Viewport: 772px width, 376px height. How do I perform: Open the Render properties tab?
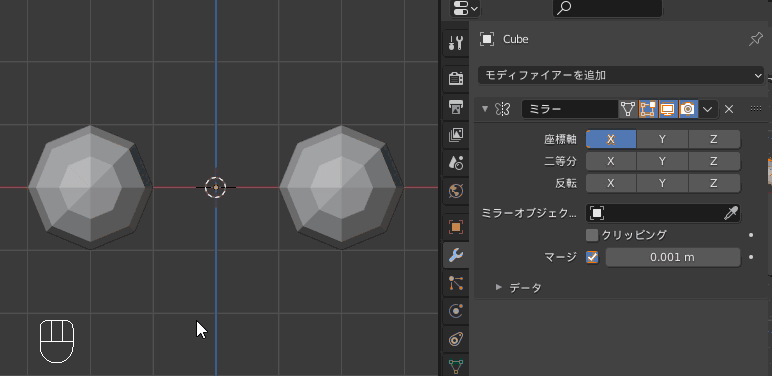coord(456,78)
